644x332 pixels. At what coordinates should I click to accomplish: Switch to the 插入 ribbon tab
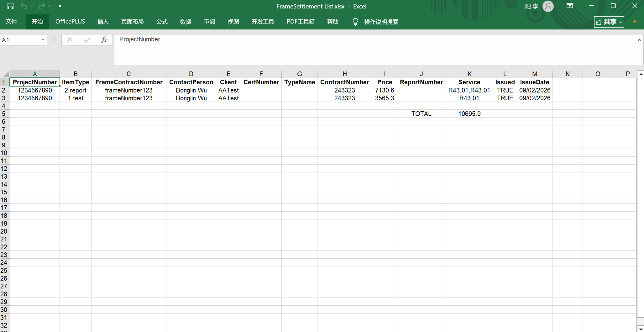[103, 22]
